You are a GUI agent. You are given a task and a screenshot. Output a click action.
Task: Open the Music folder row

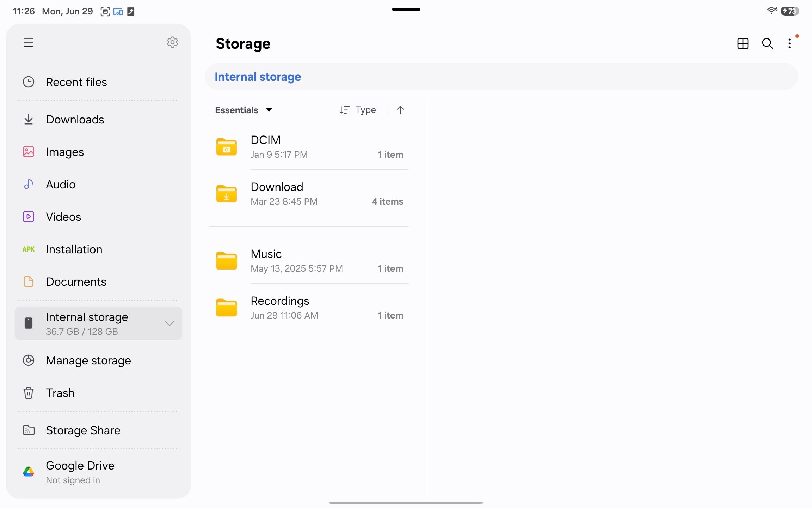[x=308, y=261]
